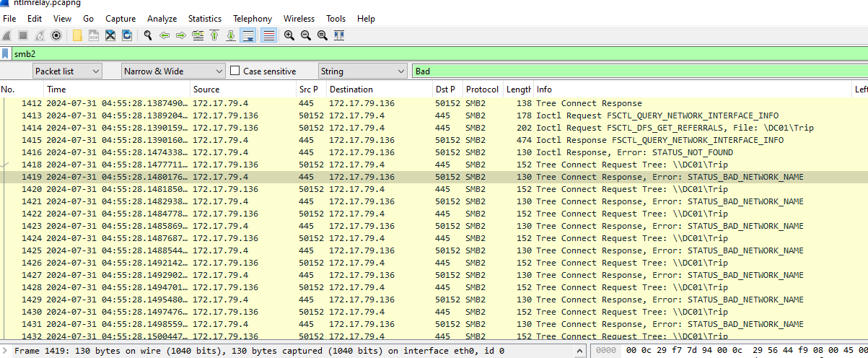Go to the previous packet arrow

click(165, 35)
